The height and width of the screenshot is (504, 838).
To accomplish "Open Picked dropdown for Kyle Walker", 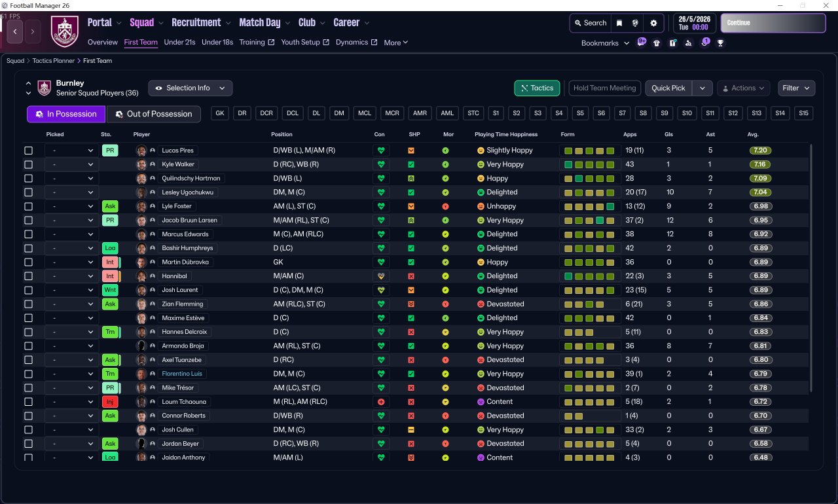I will 72,164.
